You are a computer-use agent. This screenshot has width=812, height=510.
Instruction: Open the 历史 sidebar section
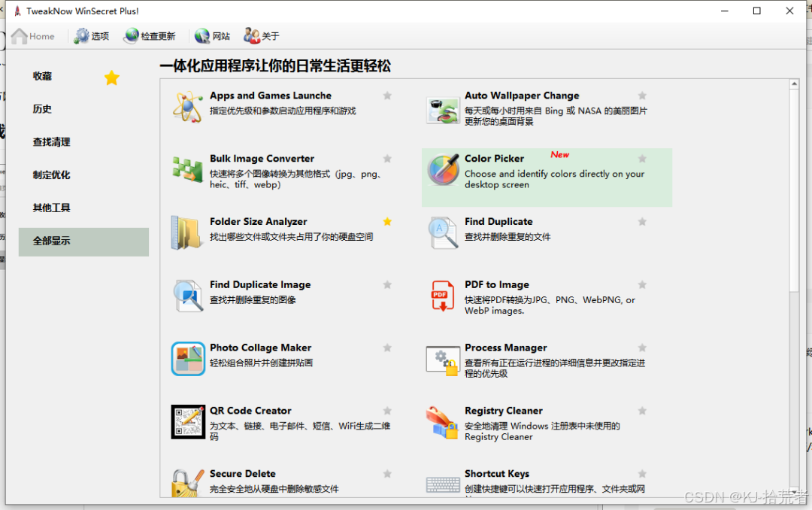(x=42, y=109)
